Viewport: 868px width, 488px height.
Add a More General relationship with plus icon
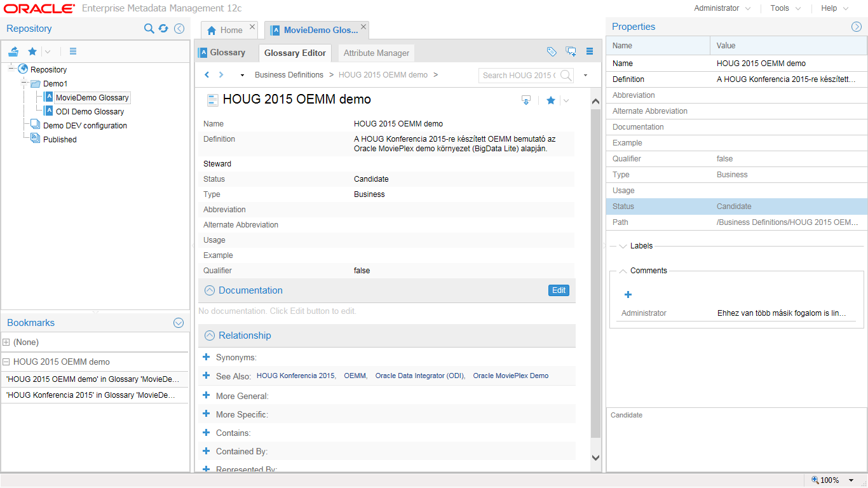click(x=206, y=395)
